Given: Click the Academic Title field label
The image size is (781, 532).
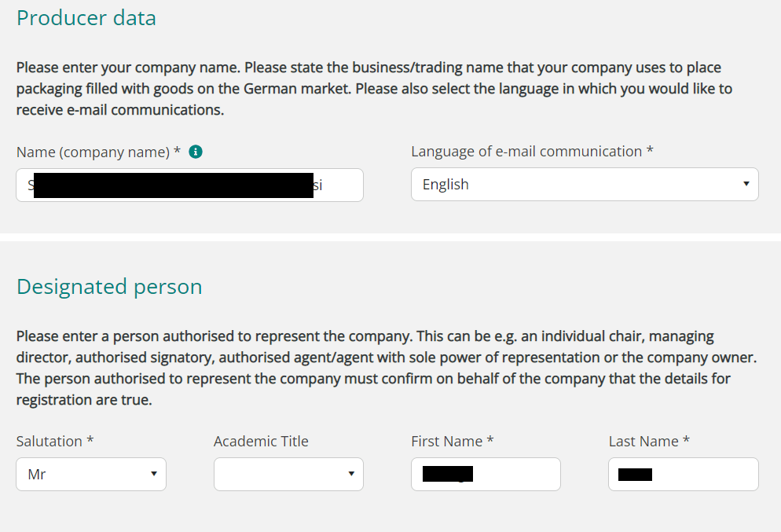Looking at the screenshot, I should (261, 442).
